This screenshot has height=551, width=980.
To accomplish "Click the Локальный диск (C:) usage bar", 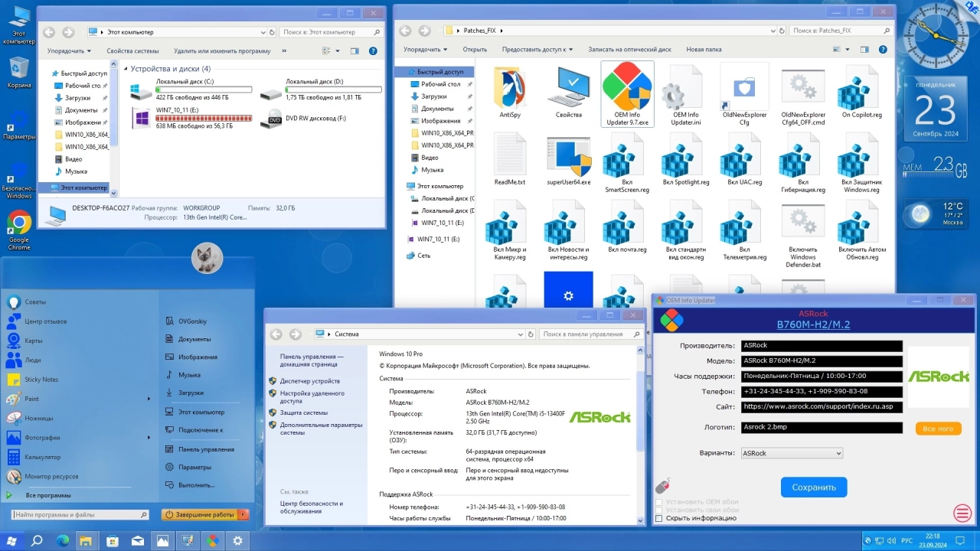I will 204,90.
